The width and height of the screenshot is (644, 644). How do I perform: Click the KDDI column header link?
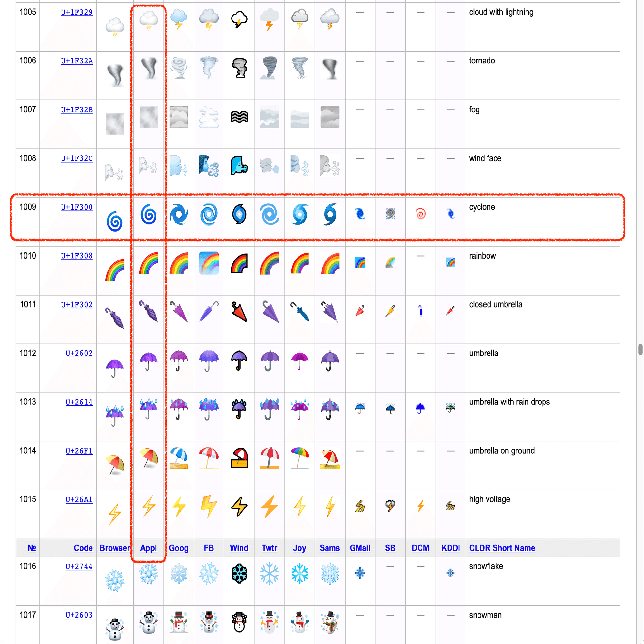pyautogui.click(x=450, y=548)
